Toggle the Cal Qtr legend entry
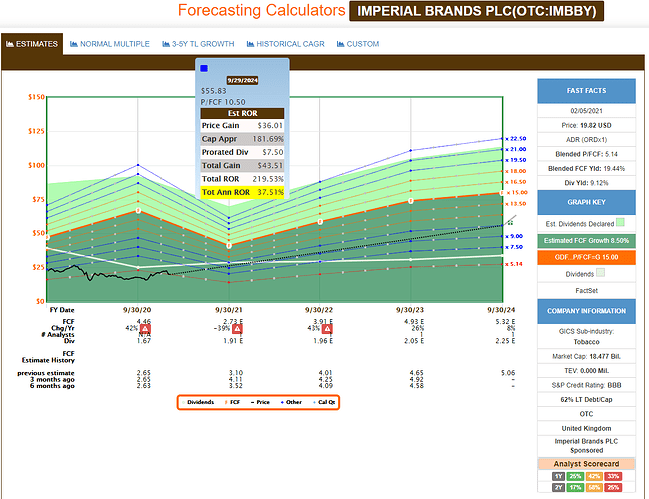Screen dimensions: 649x499 pyautogui.click(x=324, y=402)
